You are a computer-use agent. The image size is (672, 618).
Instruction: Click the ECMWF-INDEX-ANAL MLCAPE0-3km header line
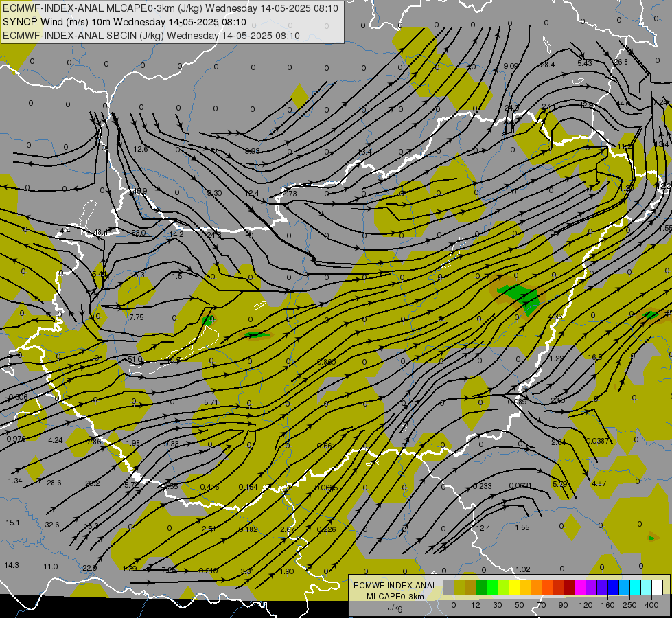170,8
